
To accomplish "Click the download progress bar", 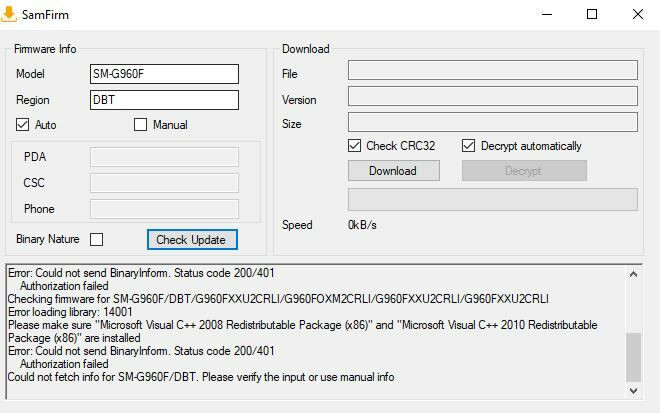I will [x=492, y=200].
